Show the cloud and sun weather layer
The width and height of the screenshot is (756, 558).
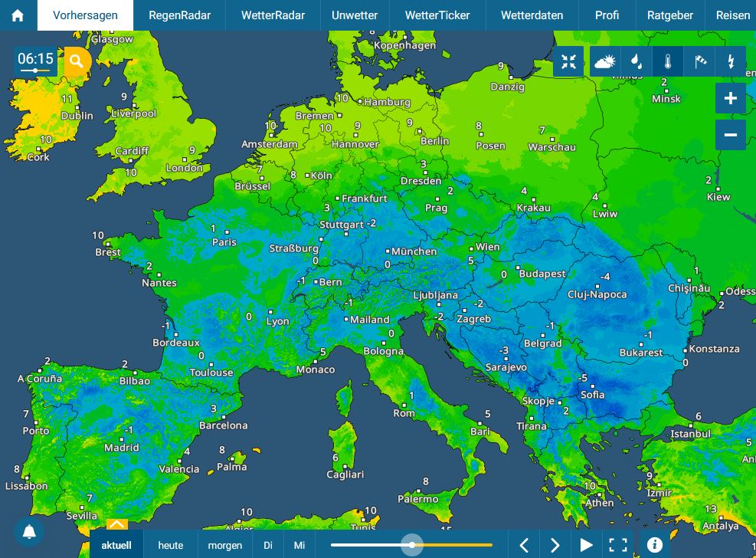tap(604, 62)
